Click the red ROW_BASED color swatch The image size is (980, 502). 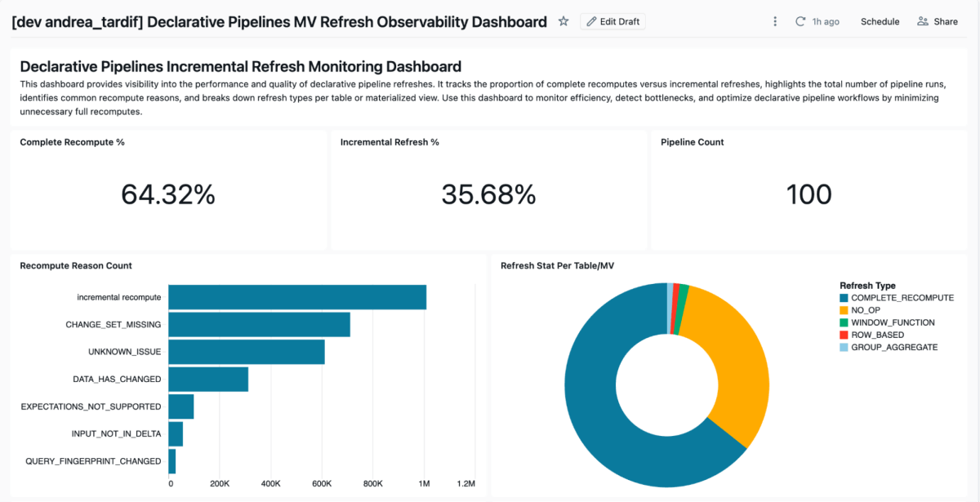tap(845, 335)
